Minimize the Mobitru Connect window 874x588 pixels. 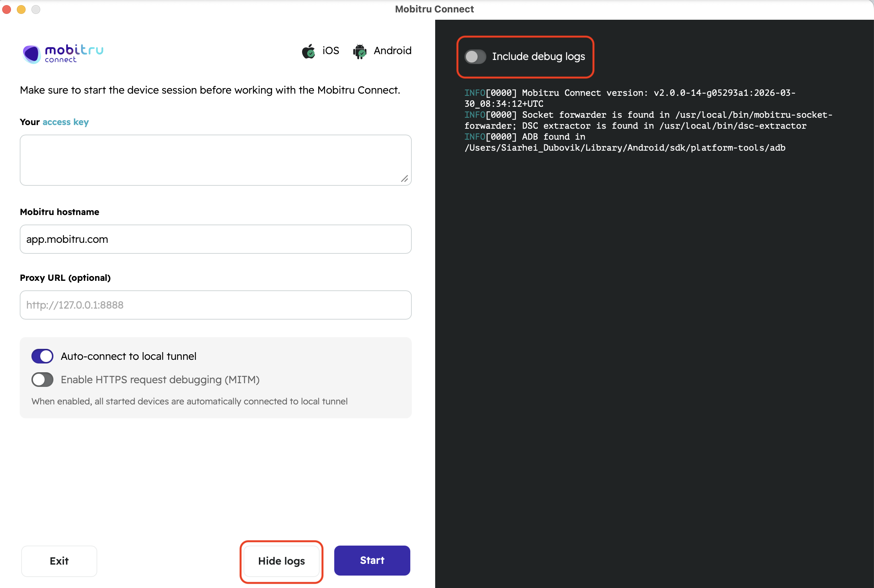(x=21, y=9)
